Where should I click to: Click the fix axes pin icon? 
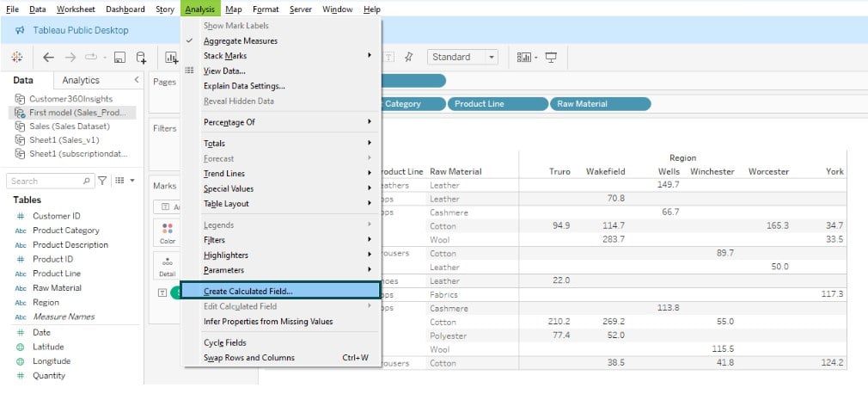pos(408,57)
